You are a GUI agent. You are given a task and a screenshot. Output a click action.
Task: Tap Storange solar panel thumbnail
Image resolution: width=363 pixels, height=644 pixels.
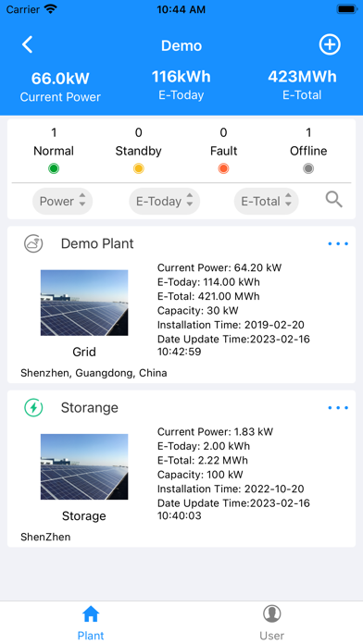[x=84, y=467]
